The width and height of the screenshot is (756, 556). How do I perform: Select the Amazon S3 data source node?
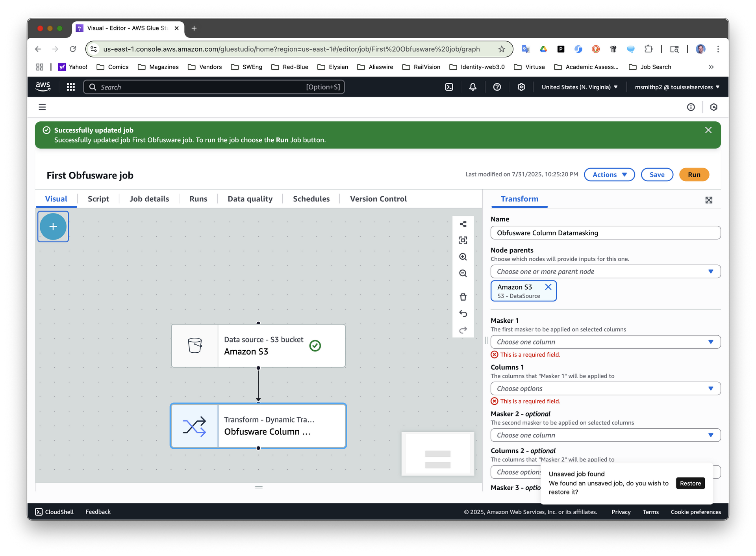258,346
